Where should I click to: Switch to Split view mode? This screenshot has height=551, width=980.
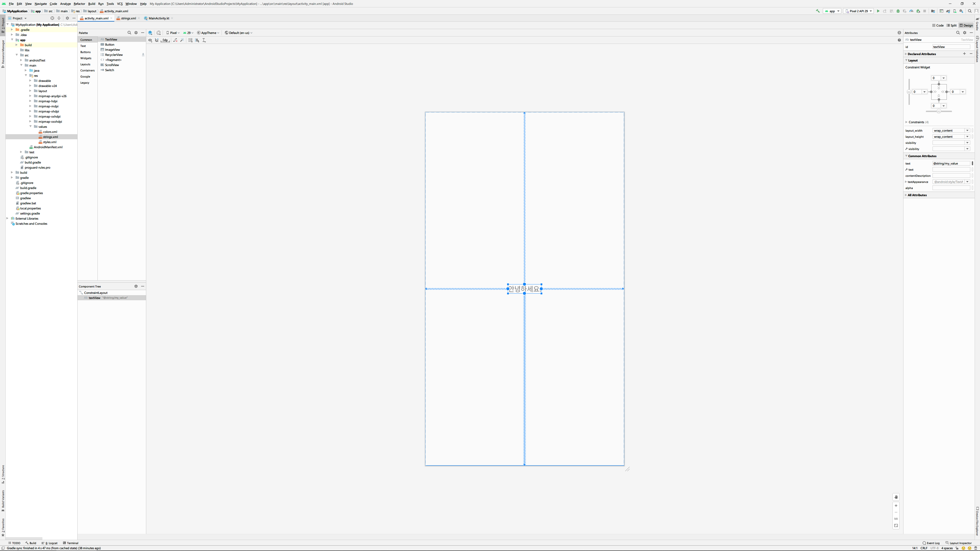click(951, 26)
